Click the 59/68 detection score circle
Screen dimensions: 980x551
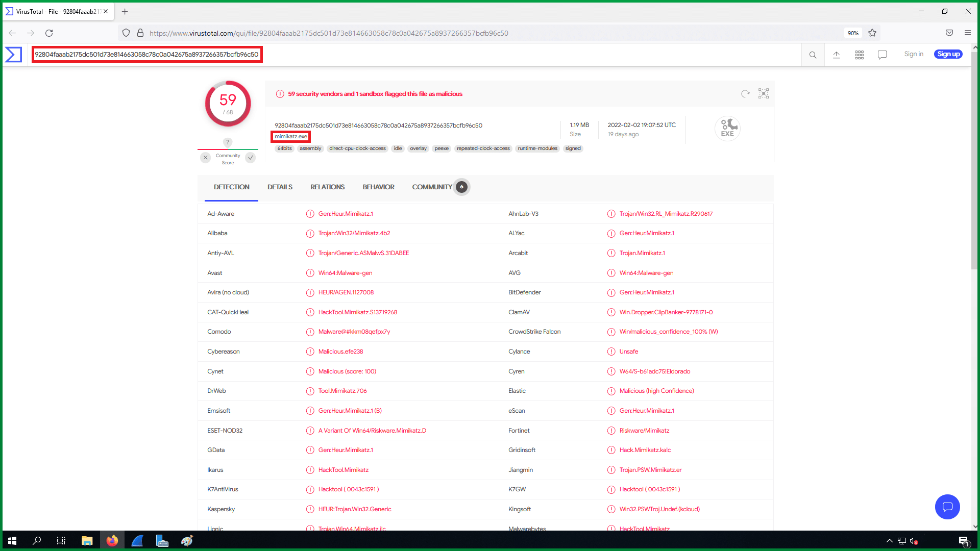tap(228, 104)
